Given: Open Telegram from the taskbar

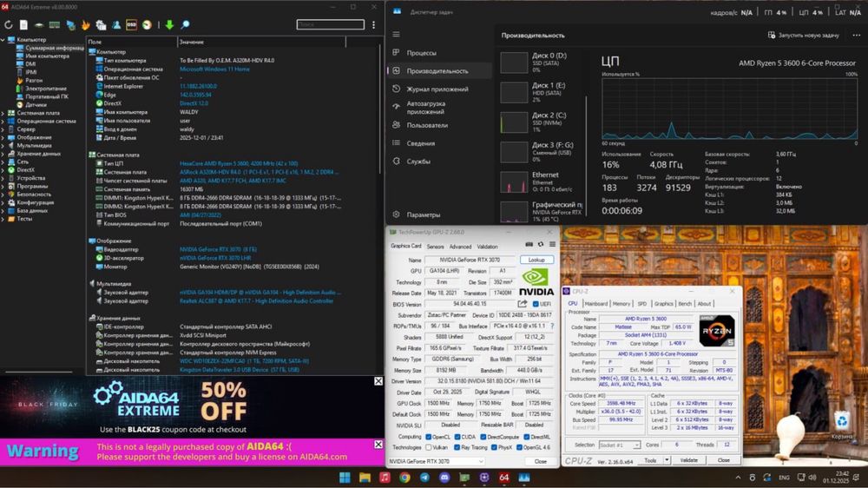Looking at the screenshot, I should coord(424,477).
